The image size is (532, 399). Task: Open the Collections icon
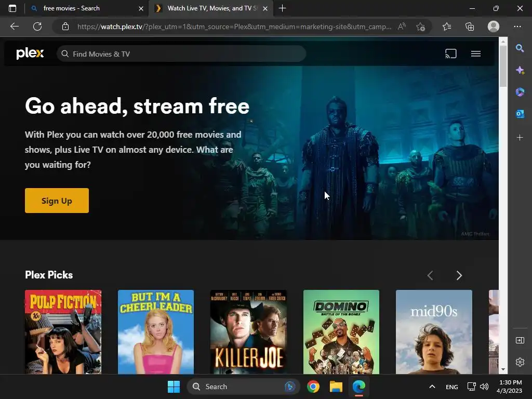pos(470,26)
